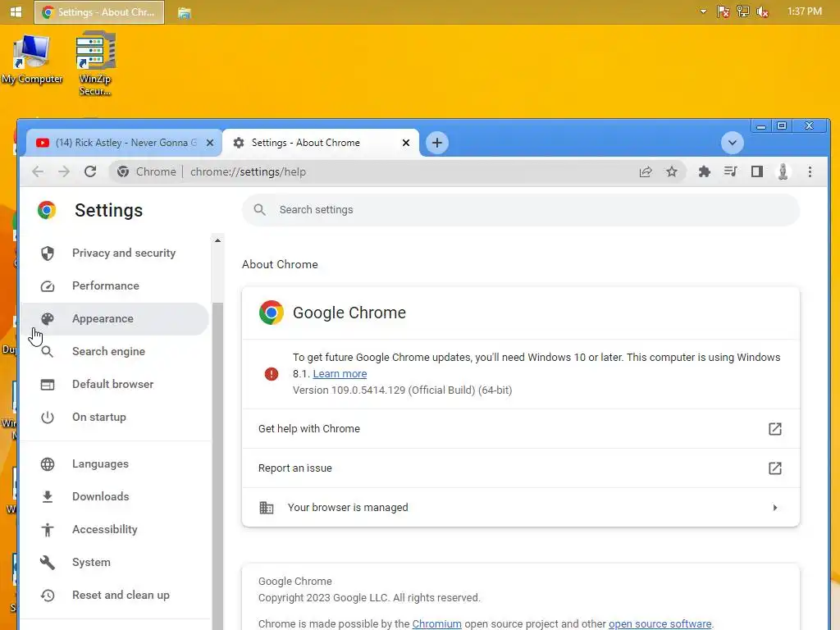This screenshot has width=840, height=630.
Task: Open Search engine settings
Action: 115,351
